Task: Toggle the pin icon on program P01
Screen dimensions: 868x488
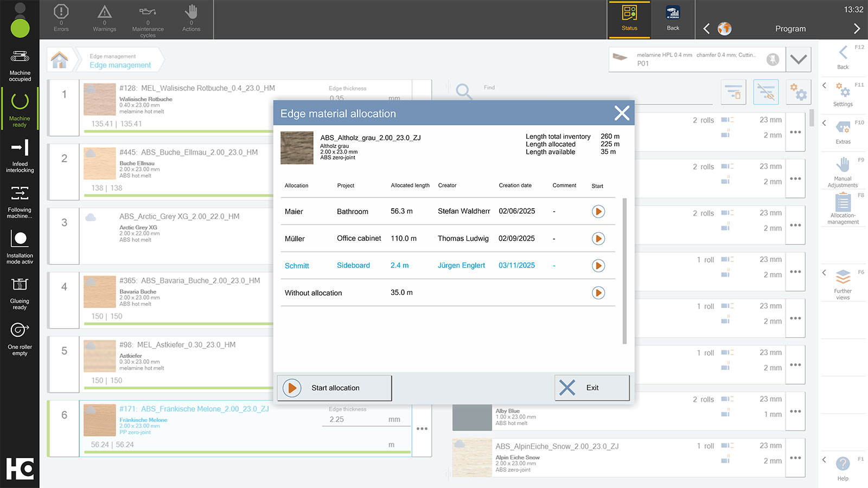Action: 773,59
